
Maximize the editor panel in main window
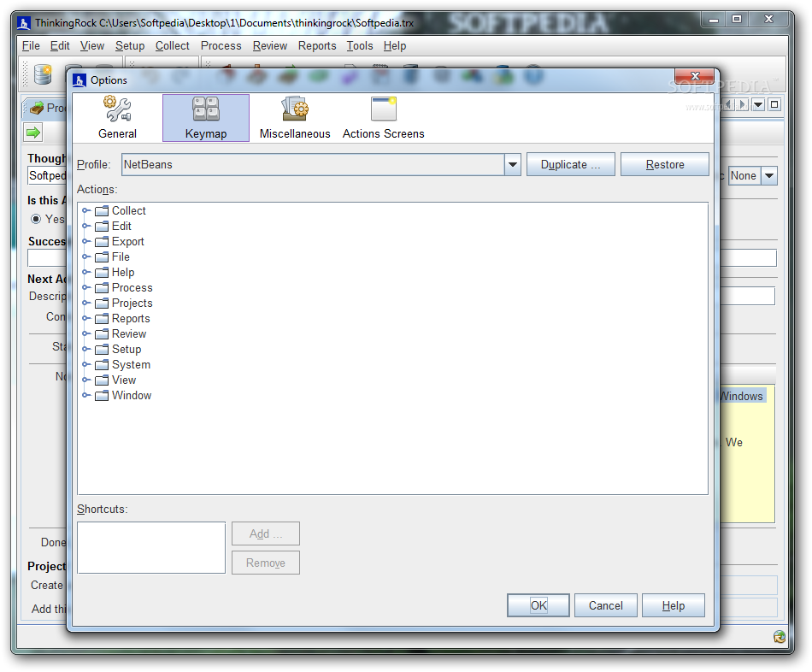point(774,104)
